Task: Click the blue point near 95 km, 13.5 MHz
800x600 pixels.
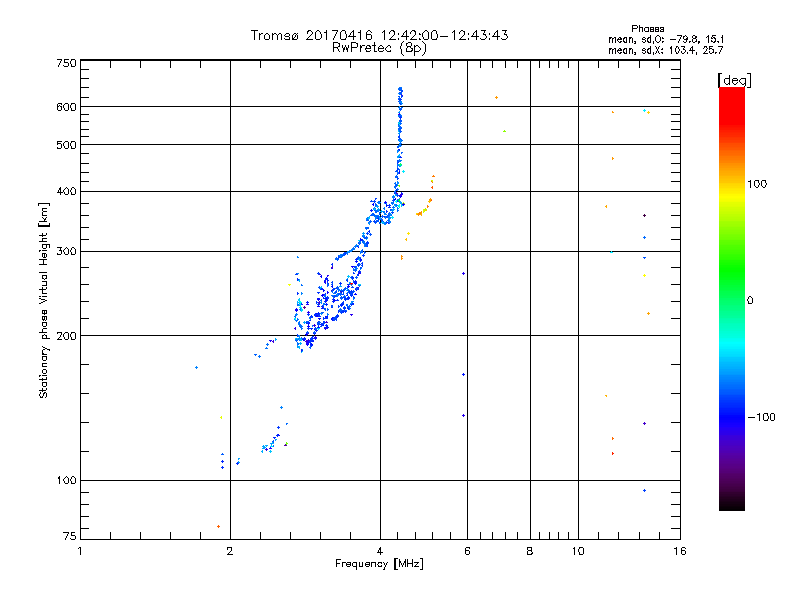Action: click(644, 490)
